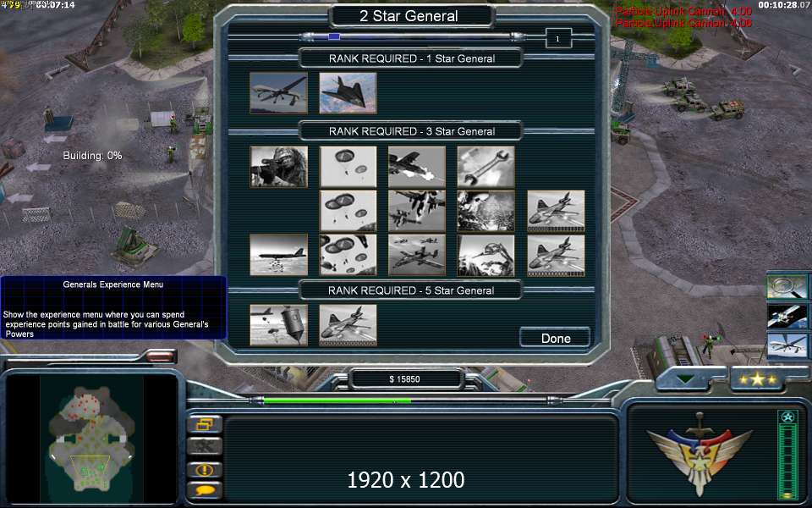The height and width of the screenshot is (508, 812).
Task: Select the Spy Drone general power icon
Action: [x=278, y=93]
